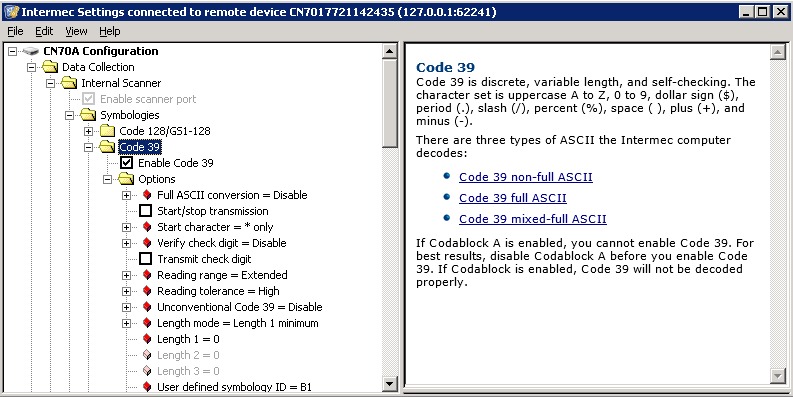Select the highlighted 'Code 39' tree label
Viewport: 793px width, 397px height.
pos(140,147)
